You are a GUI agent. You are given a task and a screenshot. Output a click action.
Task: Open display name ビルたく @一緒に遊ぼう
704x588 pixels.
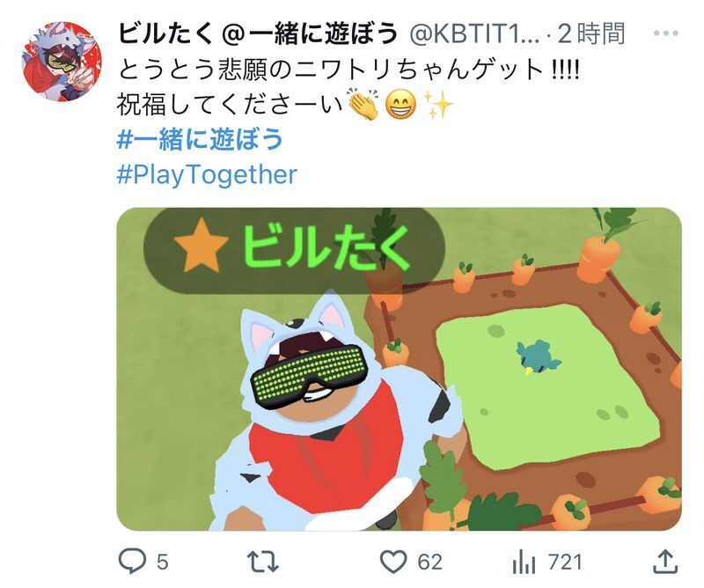(258, 33)
